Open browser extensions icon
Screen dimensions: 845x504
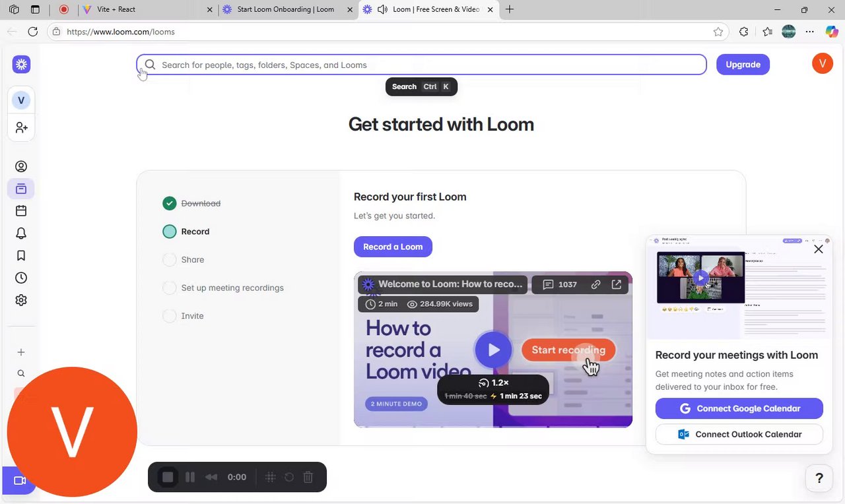(744, 32)
